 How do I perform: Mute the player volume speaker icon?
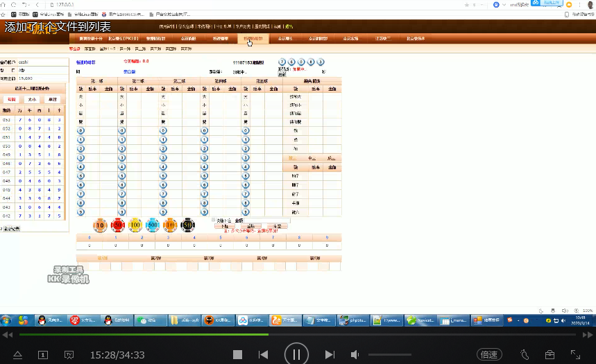pos(355,354)
